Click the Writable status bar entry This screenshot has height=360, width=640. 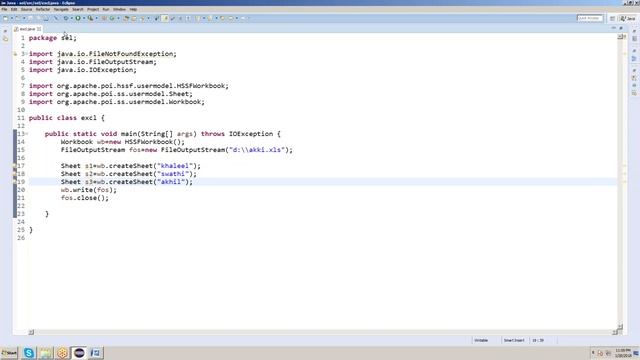tap(481, 340)
